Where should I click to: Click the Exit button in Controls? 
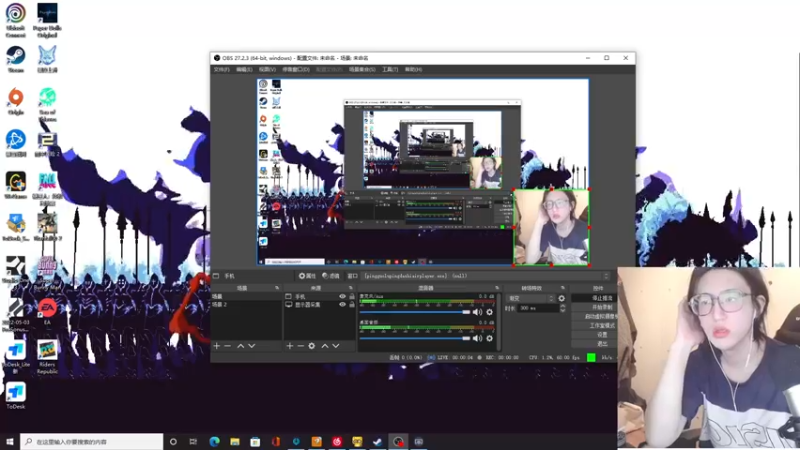pos(594,344)
